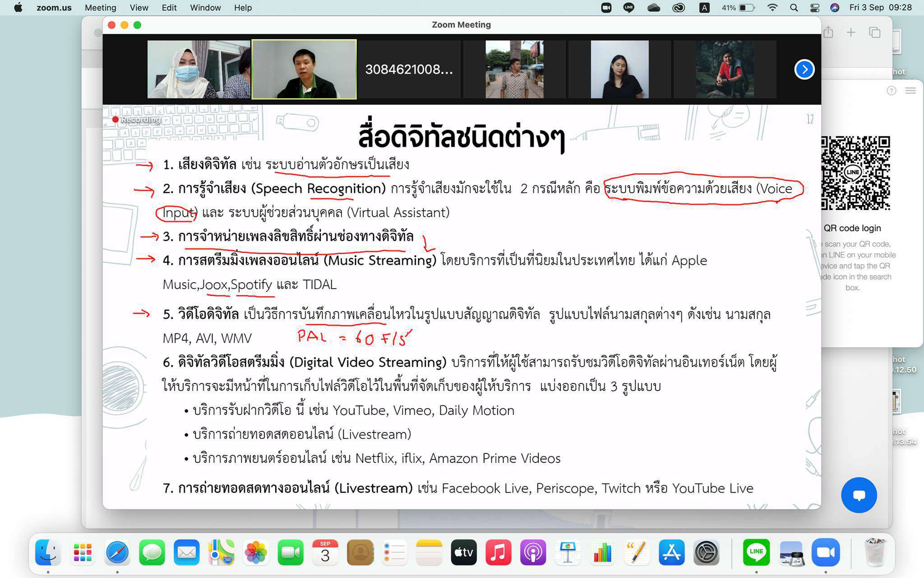
Task: Open Apple TV in the dock
Action: point(463,552)
